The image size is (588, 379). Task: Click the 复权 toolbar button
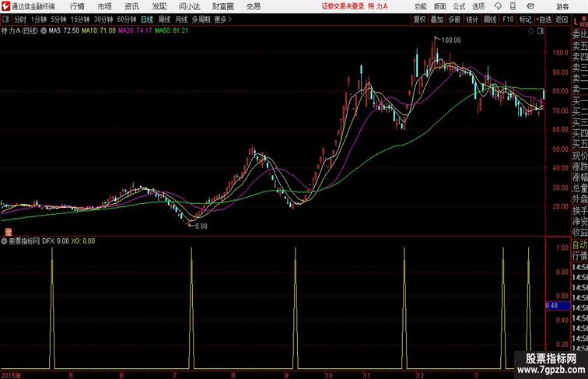point(419,19)
